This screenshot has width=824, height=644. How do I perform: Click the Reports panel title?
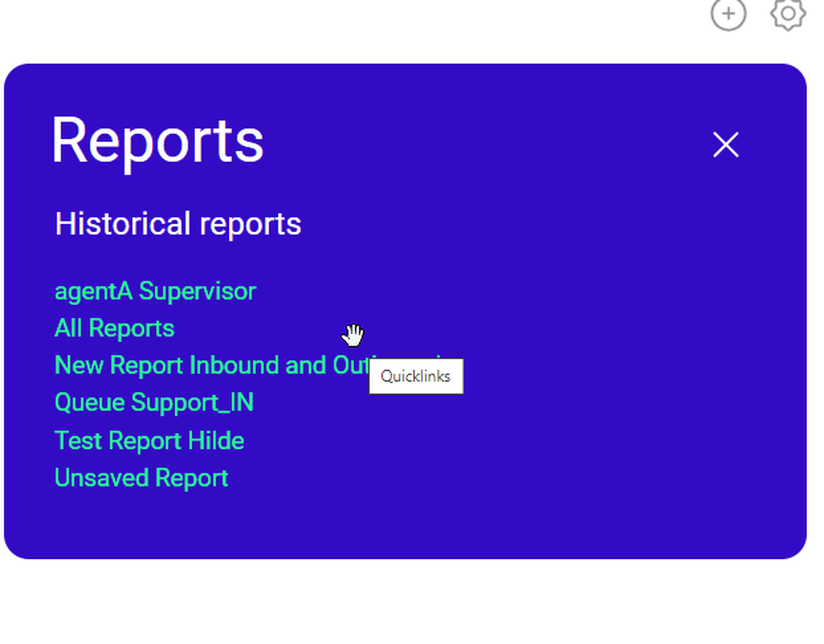pyautogui.click(x=157, y=141)
